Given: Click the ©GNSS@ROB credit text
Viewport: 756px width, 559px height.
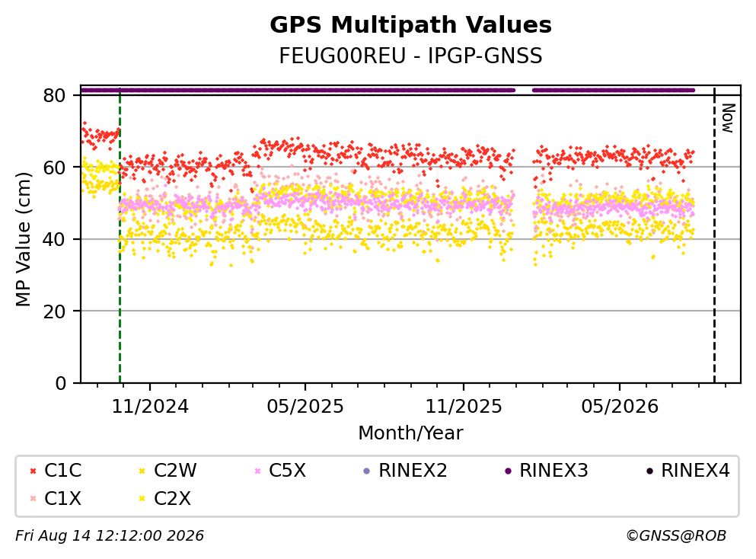Looking at the screenshot, I should tap(676, 535).
